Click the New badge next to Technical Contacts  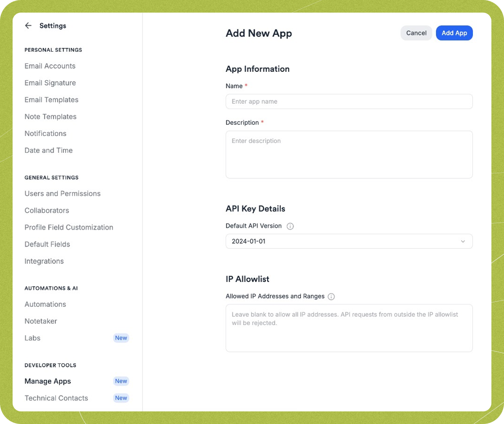coord(121,398)
